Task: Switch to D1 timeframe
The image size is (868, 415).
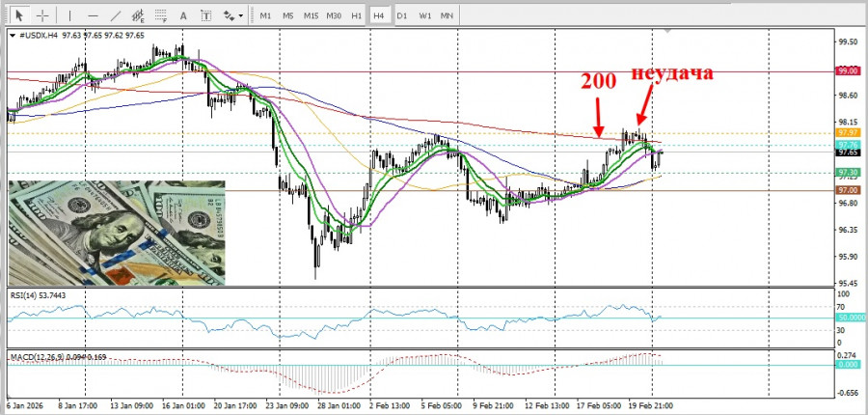Action: 402,15
